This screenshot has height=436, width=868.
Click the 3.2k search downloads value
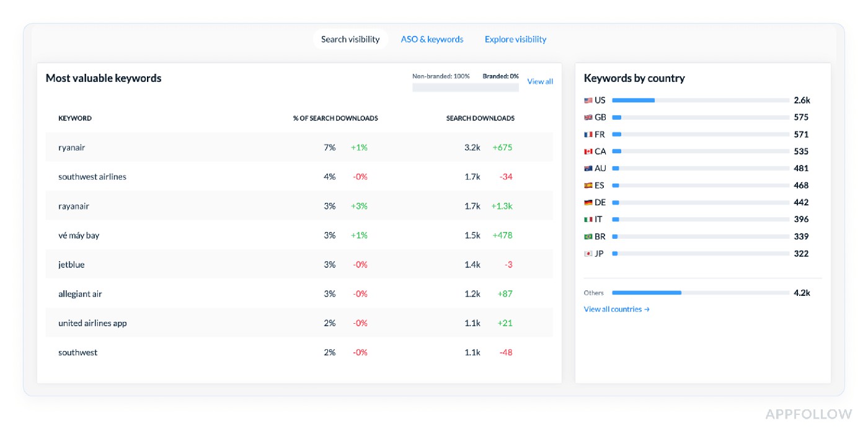coord(472,148)
